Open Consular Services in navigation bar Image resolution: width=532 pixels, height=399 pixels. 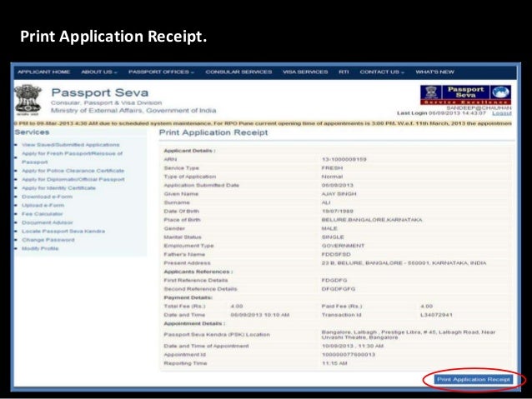pyautogui.click(x=238, y=72)
